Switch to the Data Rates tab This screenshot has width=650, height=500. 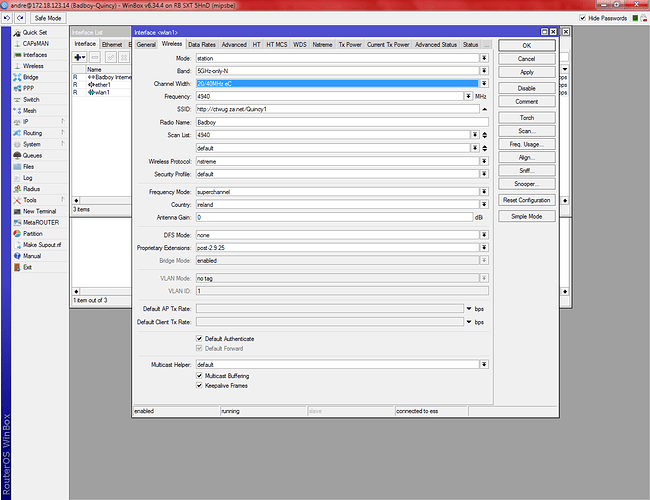click(x=201, y=45)
